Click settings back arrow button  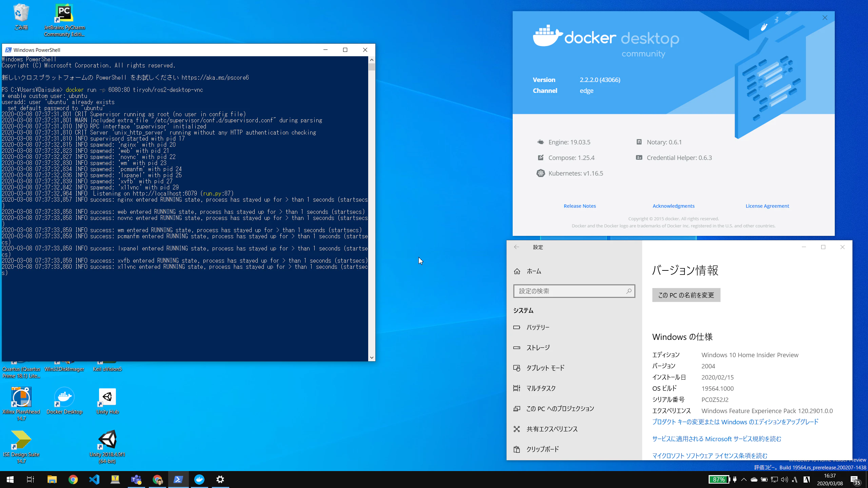click(516, 247)
